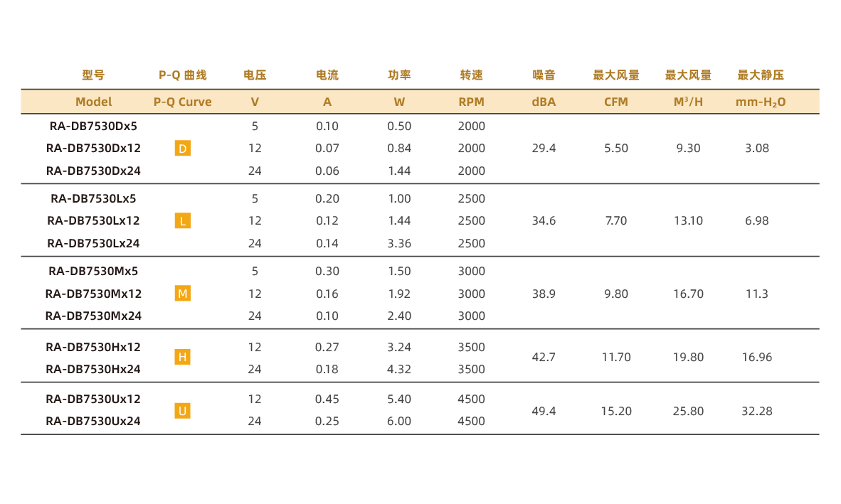Click the dBA column header
The height and width of the screenshot is (504, 841).
point(544,102)
